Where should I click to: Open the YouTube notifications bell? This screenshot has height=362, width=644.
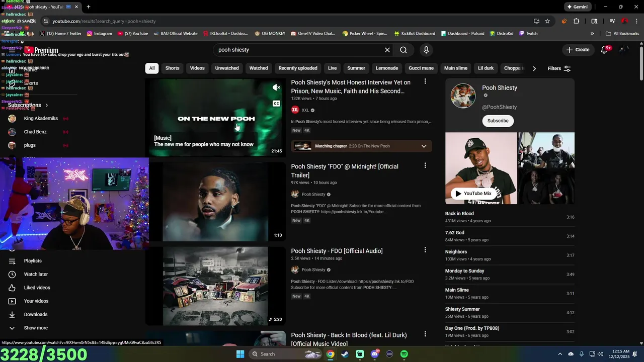(605, 50)
